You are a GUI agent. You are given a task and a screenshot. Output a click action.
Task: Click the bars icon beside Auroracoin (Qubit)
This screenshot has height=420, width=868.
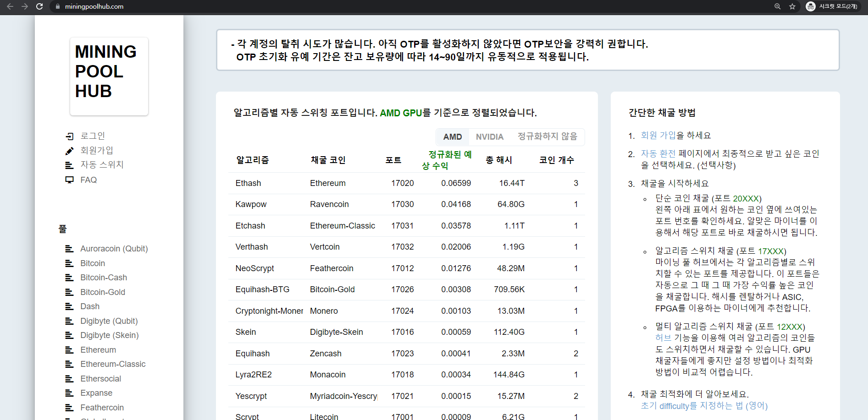(x=69, y=249)
